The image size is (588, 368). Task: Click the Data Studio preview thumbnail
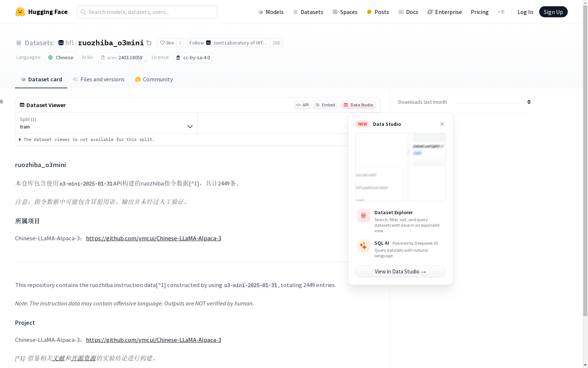click(x=401, y=167)
